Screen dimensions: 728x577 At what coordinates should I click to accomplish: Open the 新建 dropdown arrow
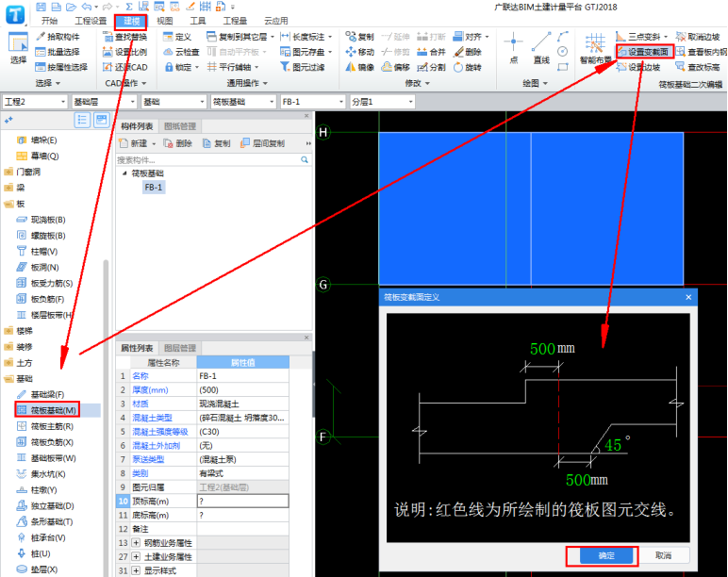click(x=154, y=144)
